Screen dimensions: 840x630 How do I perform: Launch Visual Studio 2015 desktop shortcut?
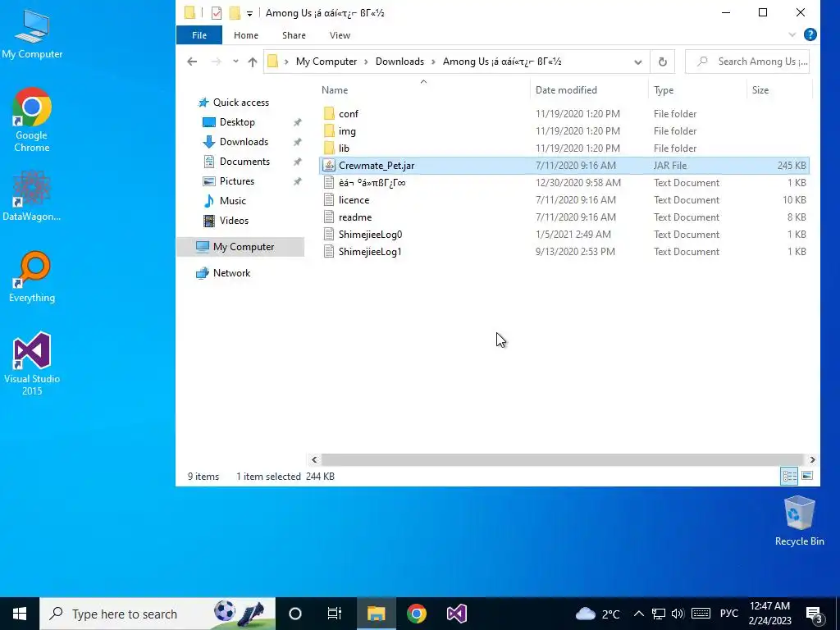click(x=32, y=363)
